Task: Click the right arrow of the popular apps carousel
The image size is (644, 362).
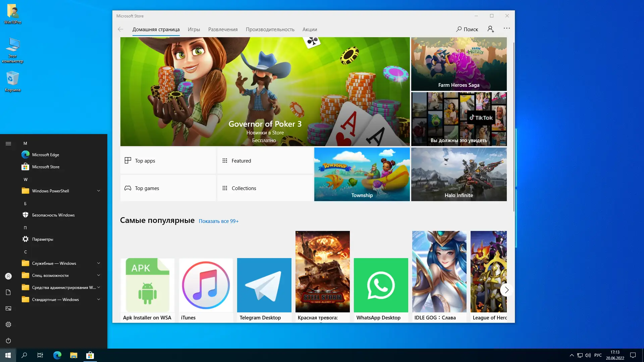Action: (x=506, y=290)
